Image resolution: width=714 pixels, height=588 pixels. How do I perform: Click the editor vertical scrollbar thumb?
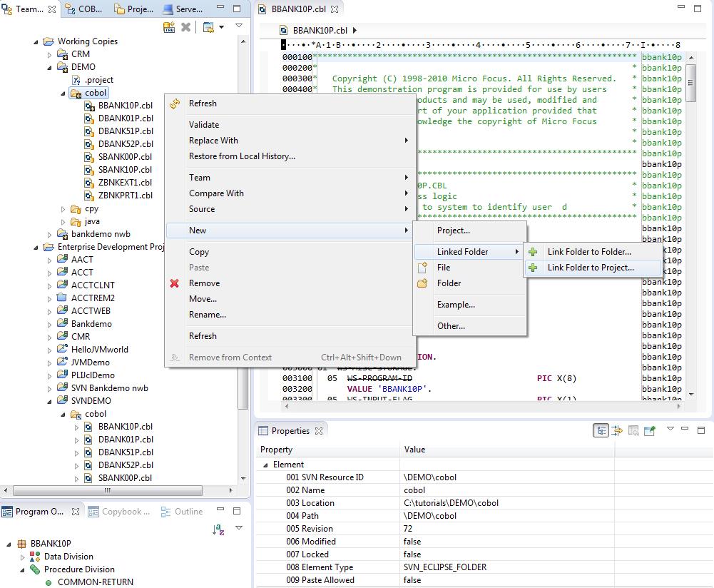(690, 83)
